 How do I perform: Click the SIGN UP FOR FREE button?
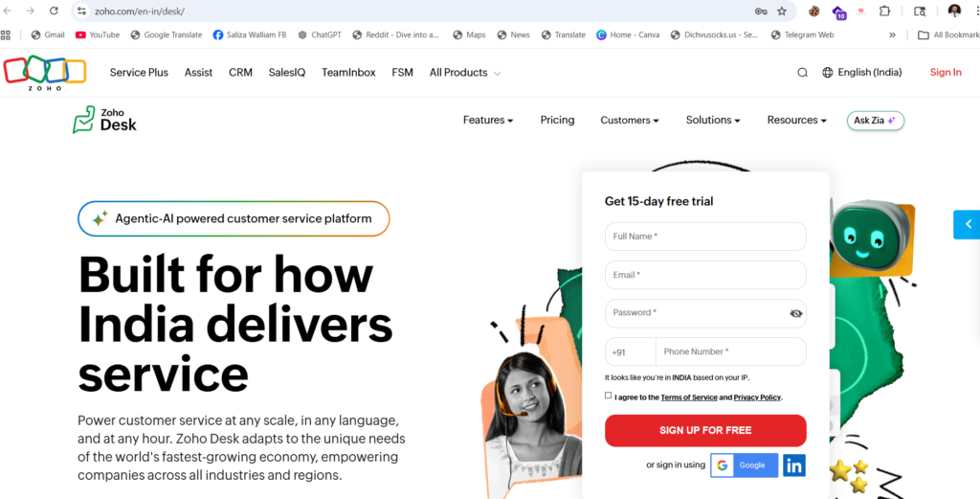pos(705,430)
